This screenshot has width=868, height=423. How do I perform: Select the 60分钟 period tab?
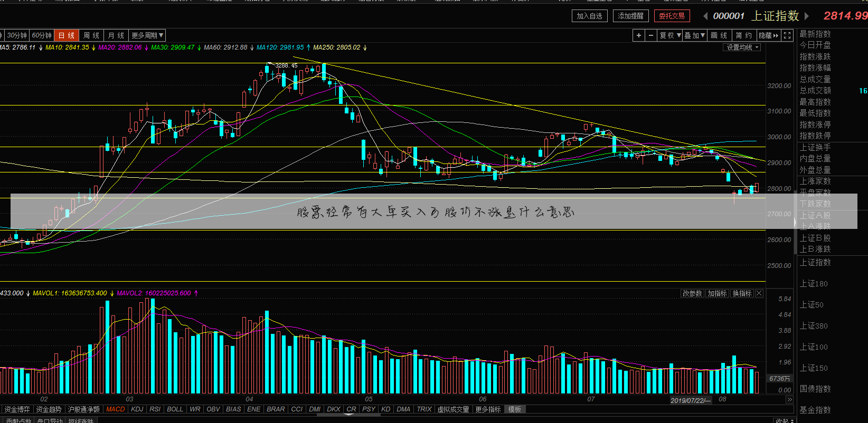pyautogui.click(x=42, y=35)
